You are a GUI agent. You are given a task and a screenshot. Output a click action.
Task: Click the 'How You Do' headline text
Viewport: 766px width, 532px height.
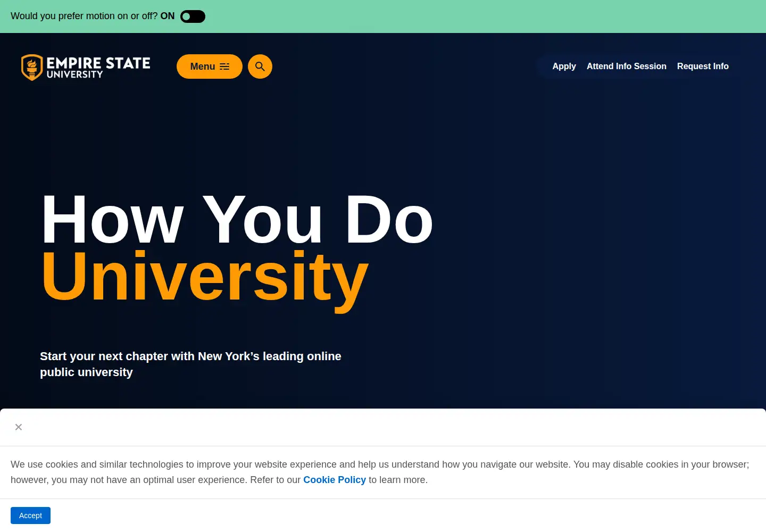pyautogui.click(x=237, y=219)
